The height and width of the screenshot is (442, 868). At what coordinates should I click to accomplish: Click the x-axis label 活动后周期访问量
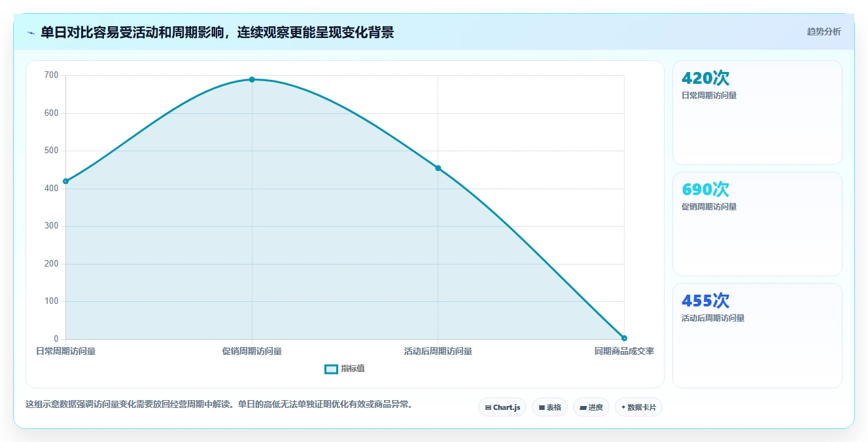coord(438,351)
